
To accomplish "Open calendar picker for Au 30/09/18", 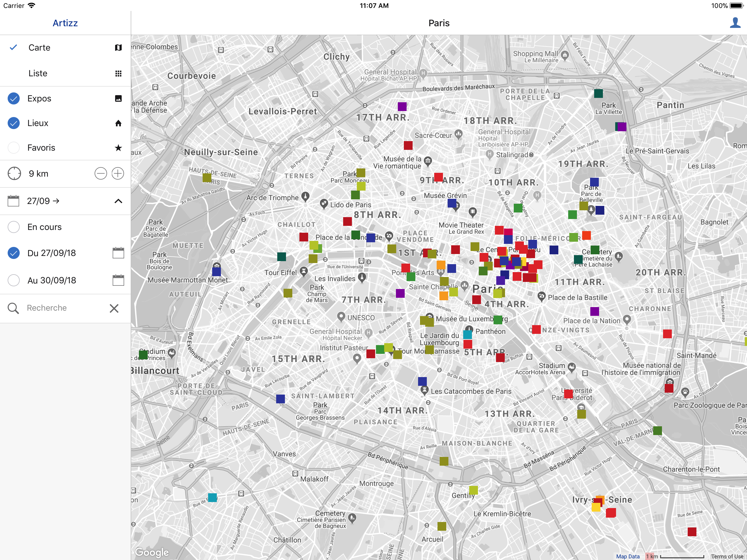I will click(x=118, y=280).
